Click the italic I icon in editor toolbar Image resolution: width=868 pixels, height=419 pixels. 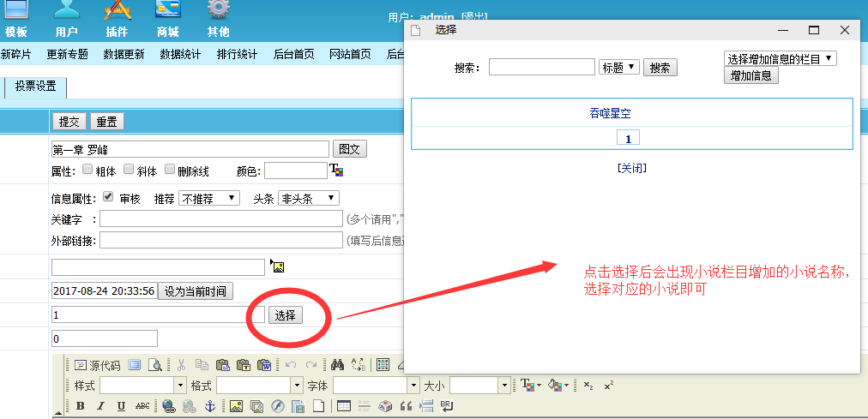click(x=100, y=406)
